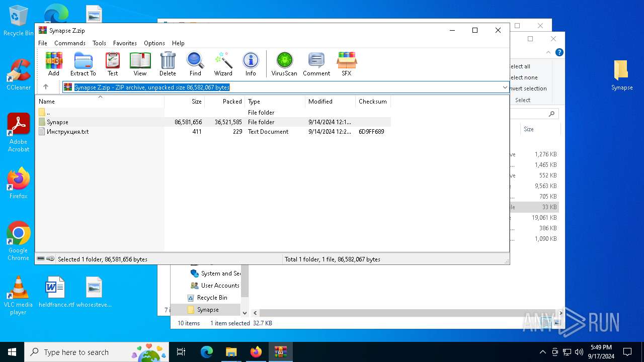Viewport: 644px width, 362px height.
Task: Run VirusScan from the toolbar
Action: coord(284,64)
